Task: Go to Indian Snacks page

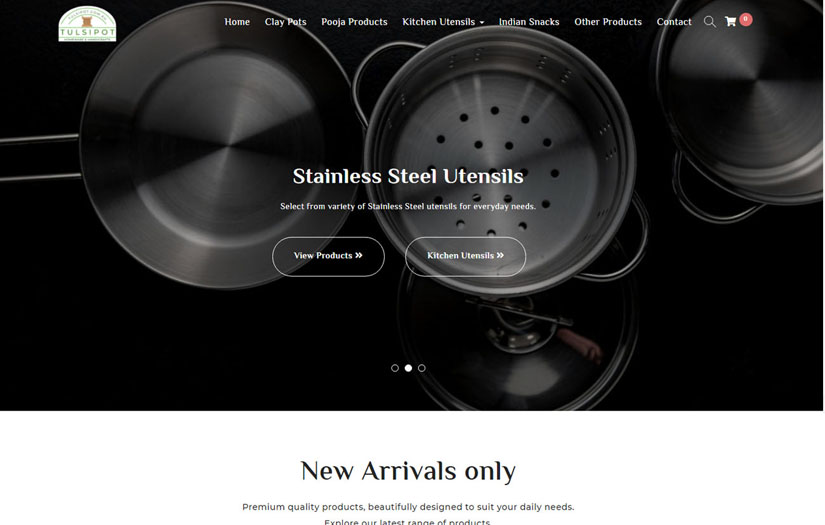Action: click(x=529, y=22)
